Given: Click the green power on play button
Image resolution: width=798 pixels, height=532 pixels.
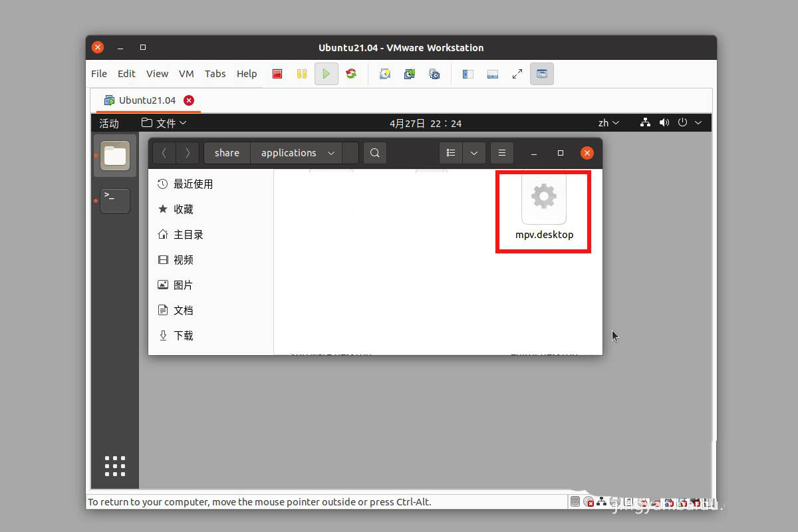Looking at the screenshot, I should click(326, 74).
